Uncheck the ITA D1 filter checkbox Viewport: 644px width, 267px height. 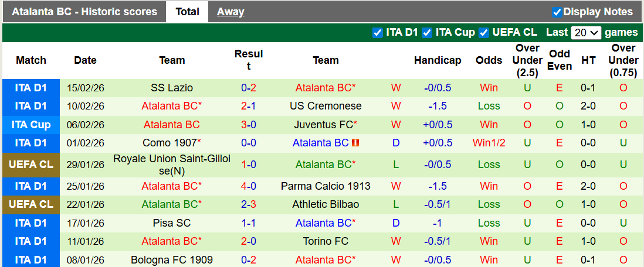point(378,33)
